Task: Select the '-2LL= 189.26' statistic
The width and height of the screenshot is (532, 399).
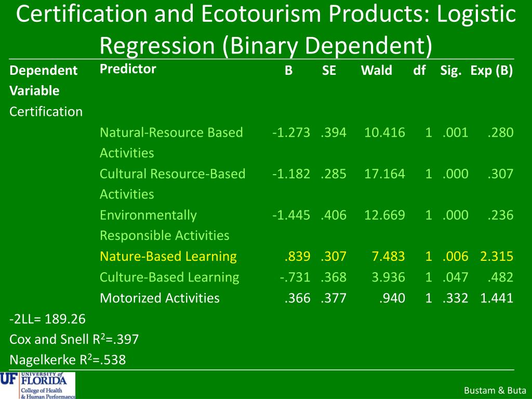Action: coord(47,319)
